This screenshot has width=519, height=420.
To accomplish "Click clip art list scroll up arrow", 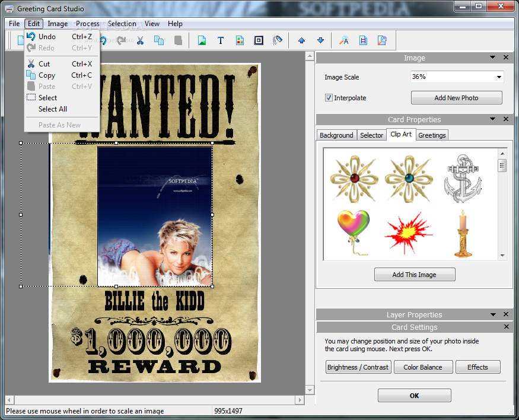I will click(502, 154).
